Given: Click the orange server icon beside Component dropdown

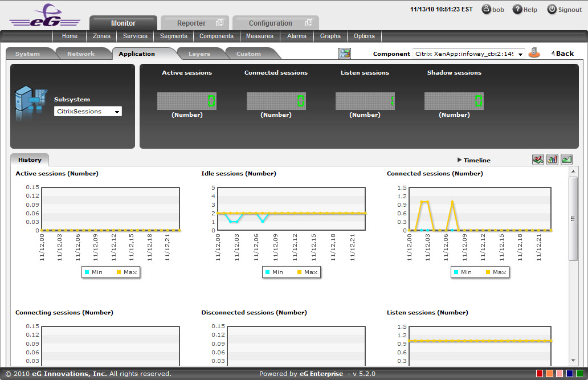Looking at the screenshot, I should (534, 53).
